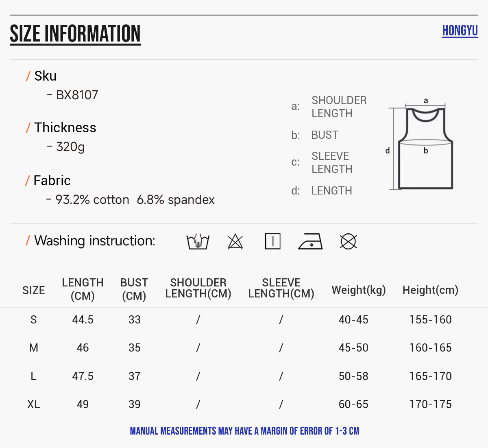Screen dimensions: 488x448
Task: Click the LENGTH (CM) column header
Action: (x=83, y=289)
